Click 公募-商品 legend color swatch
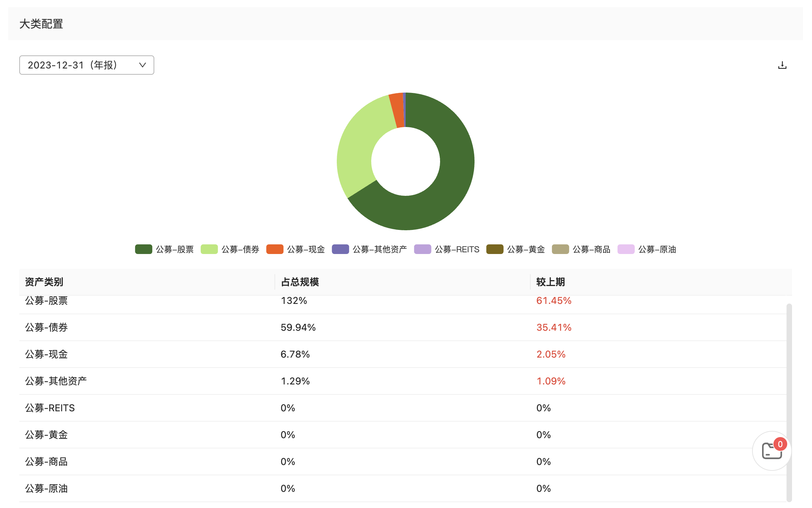Viewport: 812px width, 508px height. tap(560, 249)
